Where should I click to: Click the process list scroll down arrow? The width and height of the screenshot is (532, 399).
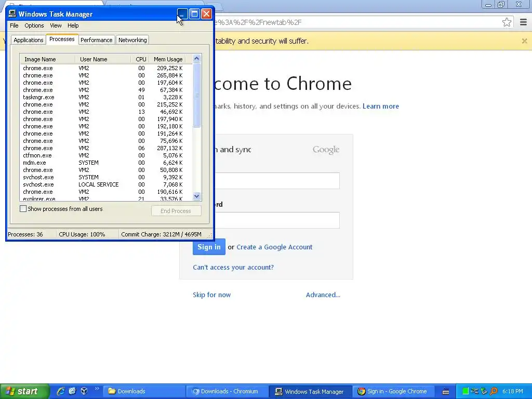coord(196,196)
